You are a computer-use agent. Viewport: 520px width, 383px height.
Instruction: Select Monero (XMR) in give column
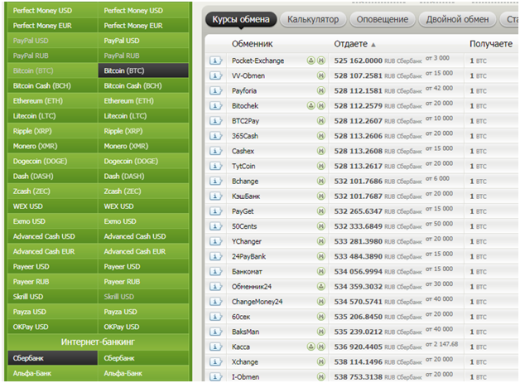(x=52, y=146)
